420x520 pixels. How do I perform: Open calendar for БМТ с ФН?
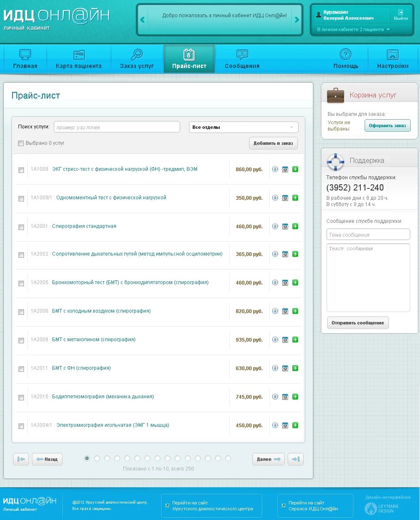[x=285, y=368]
